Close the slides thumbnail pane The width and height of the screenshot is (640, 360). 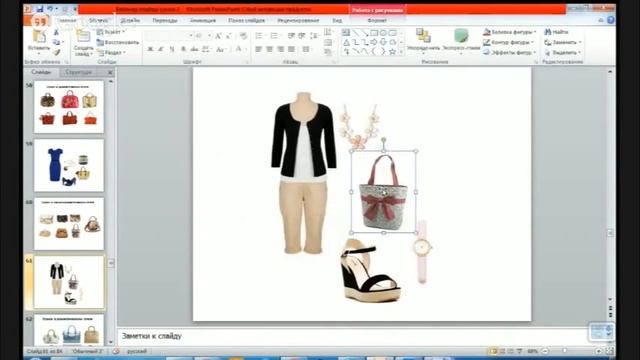[110, 72]
